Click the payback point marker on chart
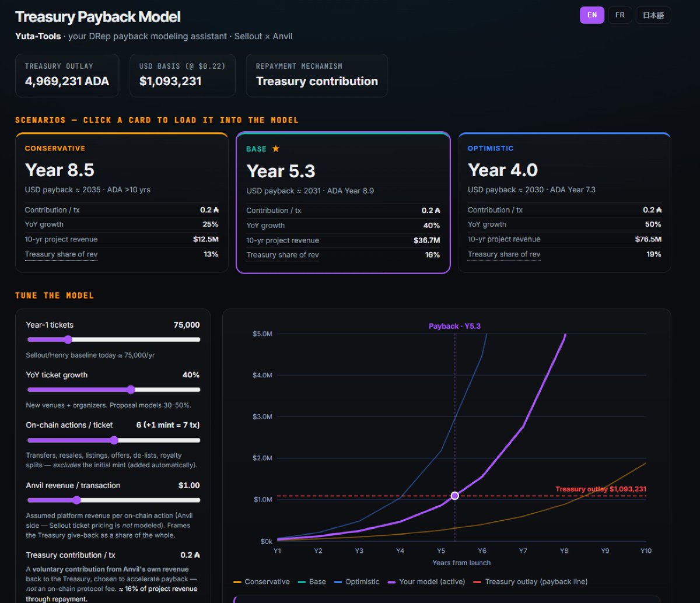700x603 pixels. pyautogui.click(x=455, y=496)
